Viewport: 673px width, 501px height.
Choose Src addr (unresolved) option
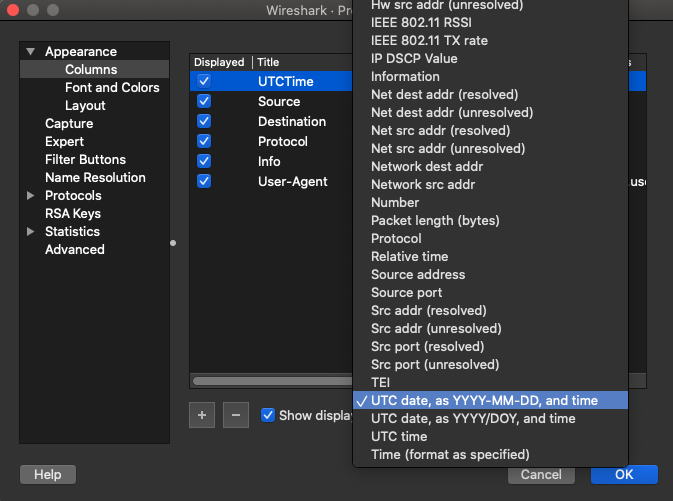tap(490, 329)
